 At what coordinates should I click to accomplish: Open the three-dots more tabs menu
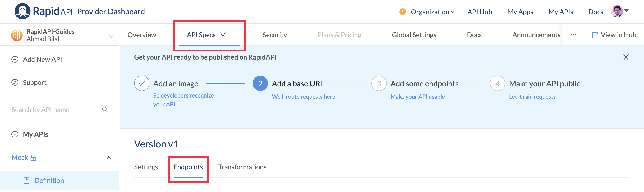pos(573,35)
